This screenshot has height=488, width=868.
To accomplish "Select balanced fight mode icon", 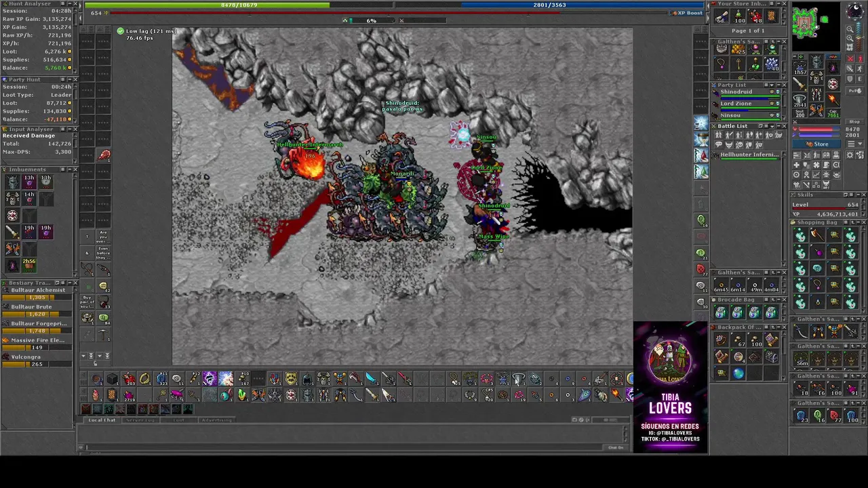I will tap(850, 69).
